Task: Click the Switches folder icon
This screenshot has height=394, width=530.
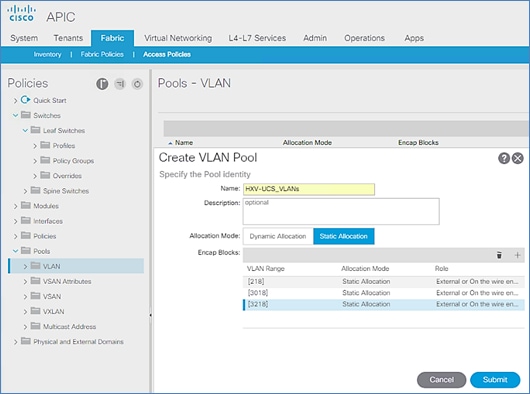Action: pos(26,115)
